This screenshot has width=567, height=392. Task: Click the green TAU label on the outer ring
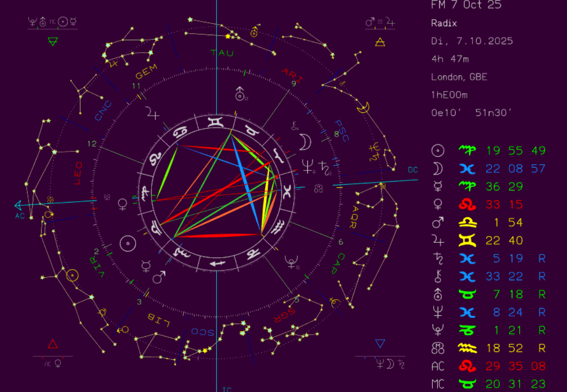pyautogui.click(x=222, y=52)
